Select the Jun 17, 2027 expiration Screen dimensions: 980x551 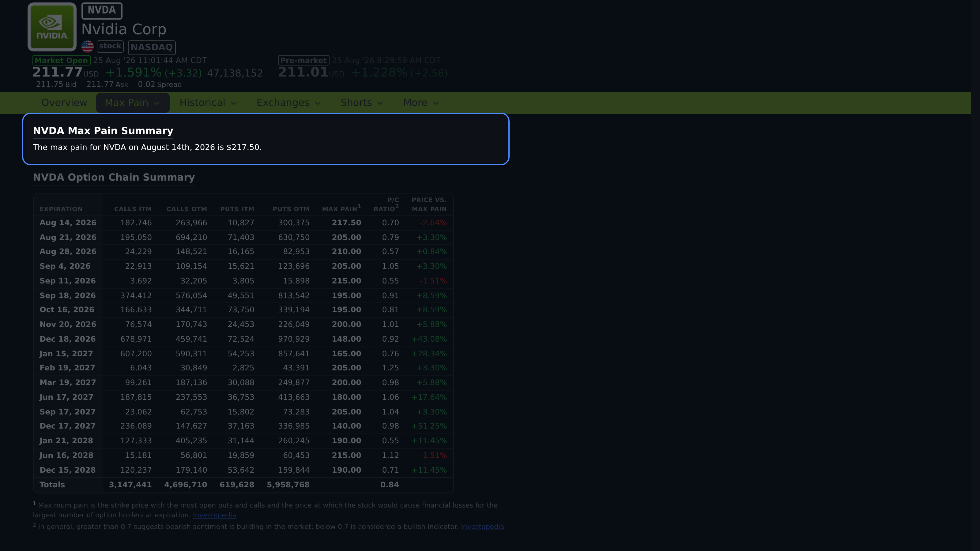[66, 397]
